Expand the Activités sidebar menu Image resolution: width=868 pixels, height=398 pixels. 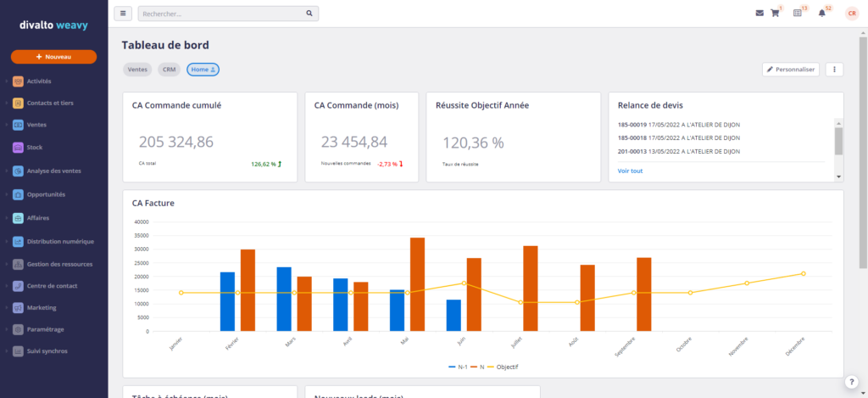39,81
